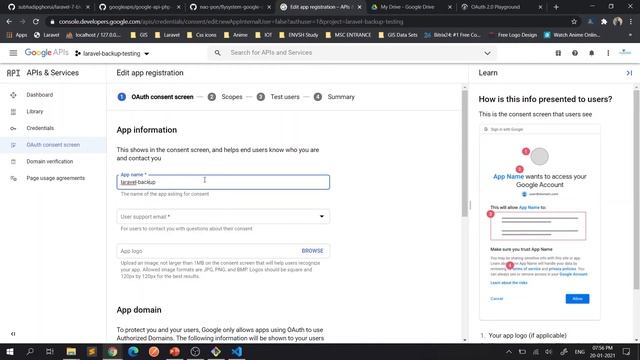
Task: Open the gift free trial icon
Action: (558, 53)
